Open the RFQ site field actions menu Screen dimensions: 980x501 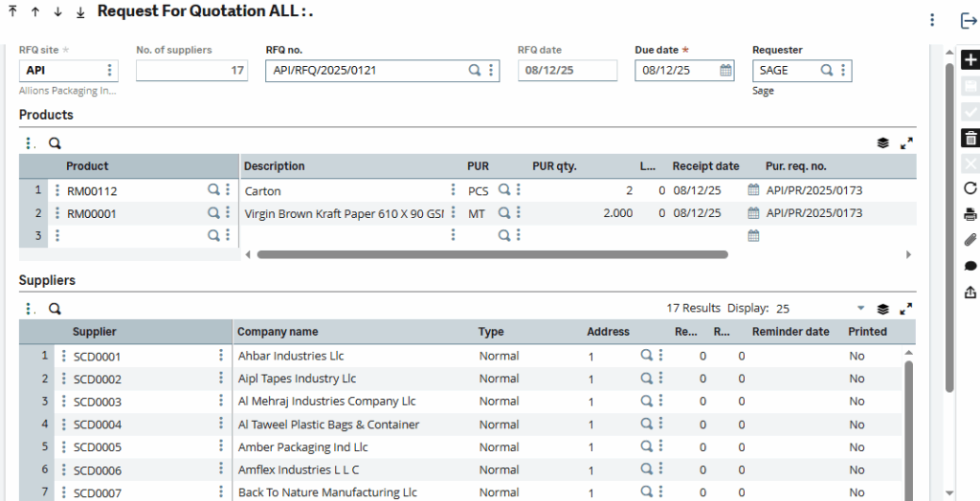109,71
